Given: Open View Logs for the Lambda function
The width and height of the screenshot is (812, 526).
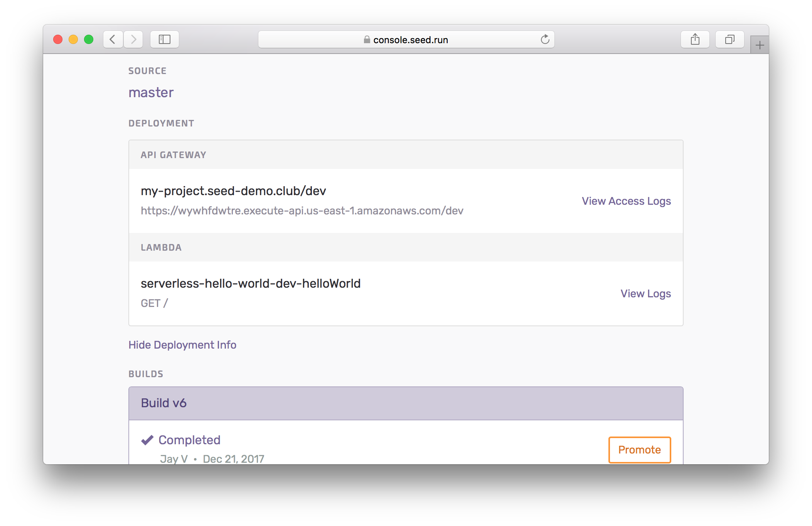Looking at the screenshot, I should pos(645,293).
